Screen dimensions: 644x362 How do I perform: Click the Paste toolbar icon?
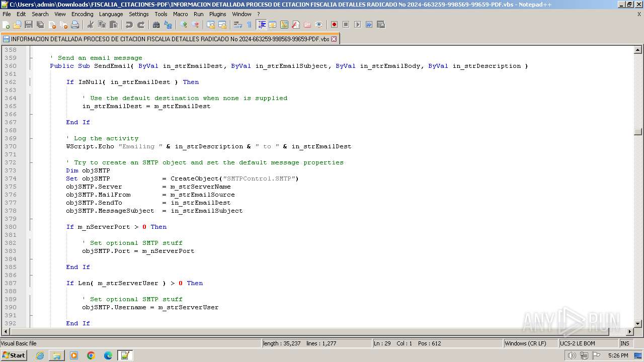[x=114, y=25]
